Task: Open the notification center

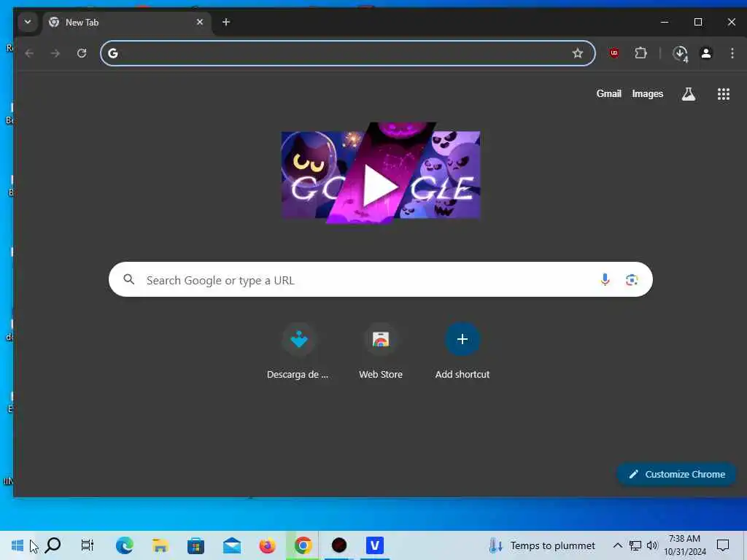Action: 723,545
